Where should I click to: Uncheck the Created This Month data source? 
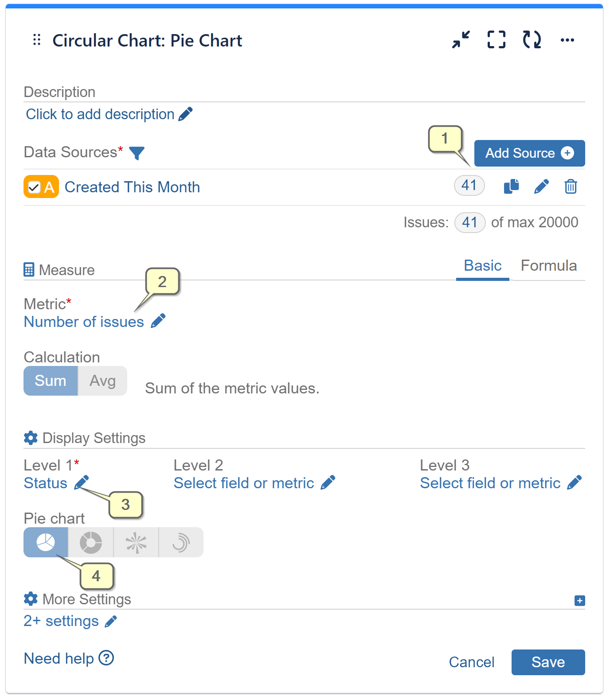(x=33, y=187)
